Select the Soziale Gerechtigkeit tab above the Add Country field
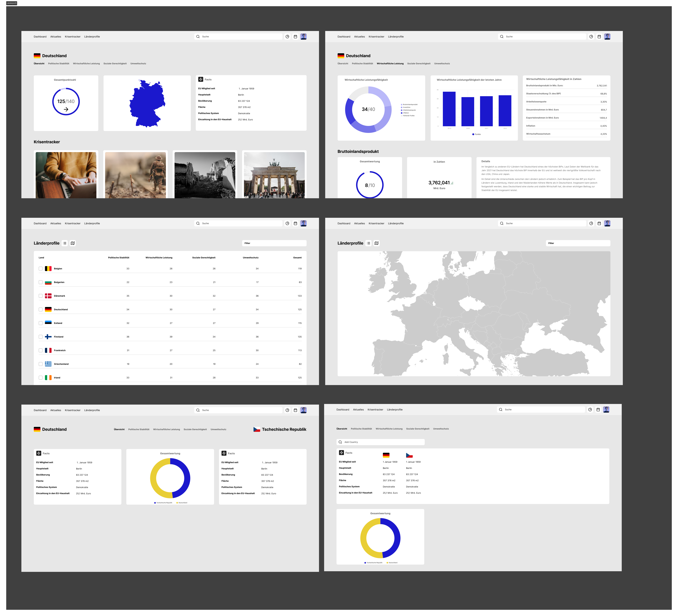 pos(417,429)
